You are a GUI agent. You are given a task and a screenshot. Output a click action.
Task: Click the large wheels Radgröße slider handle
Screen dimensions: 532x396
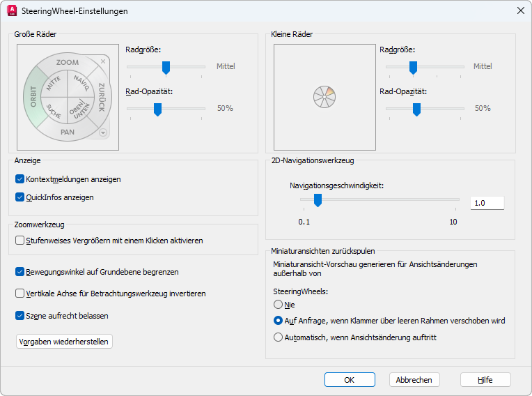tap(166, 67)
